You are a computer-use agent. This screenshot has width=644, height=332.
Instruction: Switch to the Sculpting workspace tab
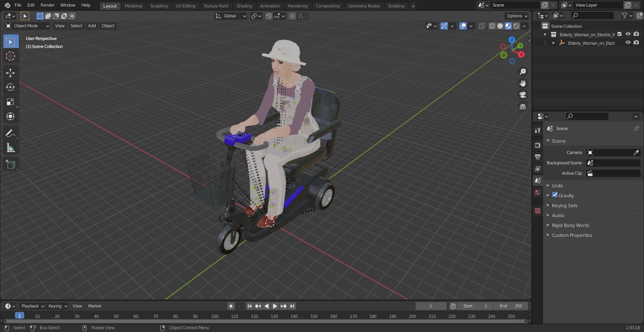(159, 6)
